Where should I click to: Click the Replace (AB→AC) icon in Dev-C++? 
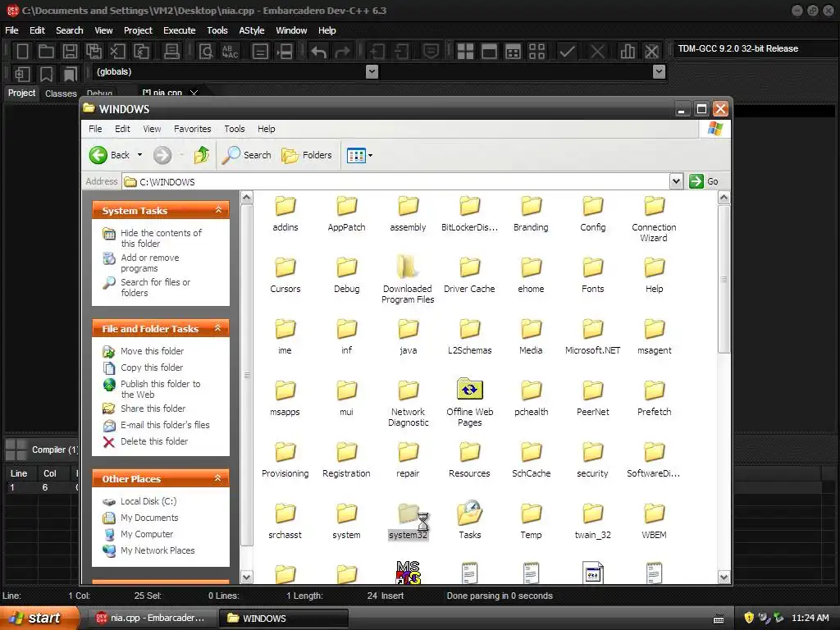[x=230, y=52]
